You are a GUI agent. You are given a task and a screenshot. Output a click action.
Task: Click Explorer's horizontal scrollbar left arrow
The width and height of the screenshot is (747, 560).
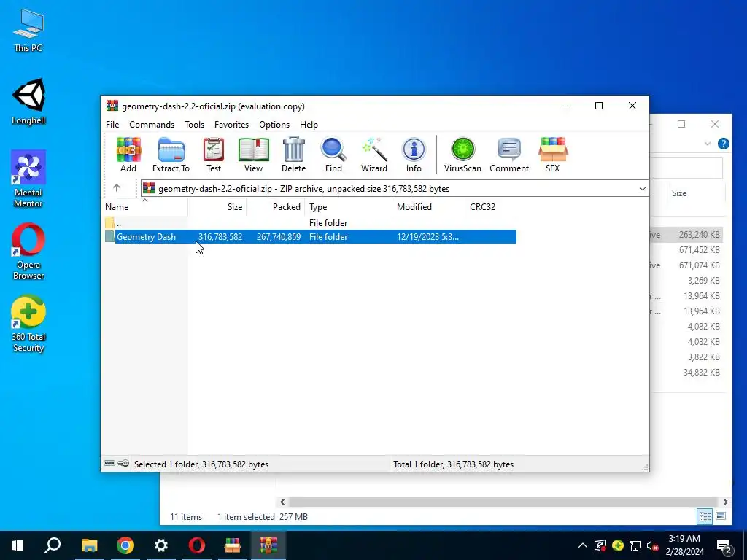pyautogui.click(x=282, y=502)
